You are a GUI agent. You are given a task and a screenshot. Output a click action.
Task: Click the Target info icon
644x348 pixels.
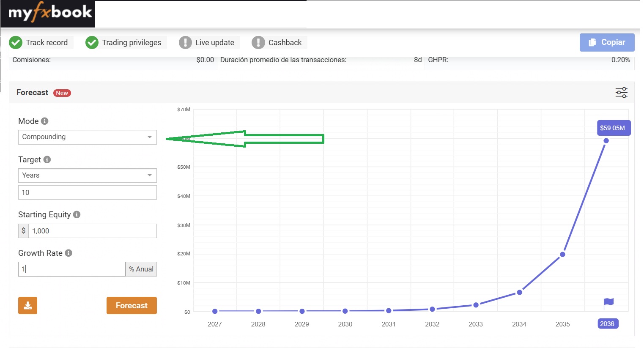tap(47, 159)
